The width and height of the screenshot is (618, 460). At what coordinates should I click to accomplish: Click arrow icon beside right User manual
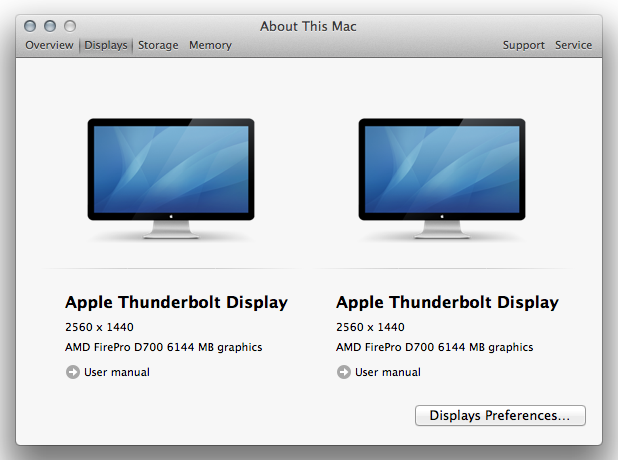[344, 372]
